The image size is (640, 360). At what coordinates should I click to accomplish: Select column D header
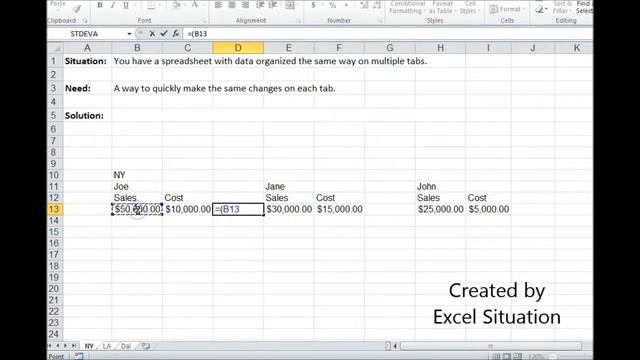pyautogui.click(x=238, y=48)
